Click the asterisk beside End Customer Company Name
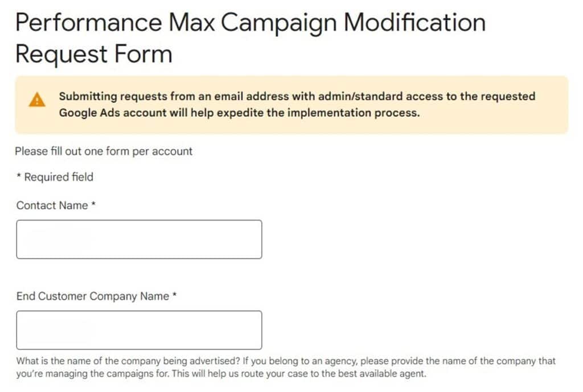Screen dimensions: 583x392 [x=174, y=294]
